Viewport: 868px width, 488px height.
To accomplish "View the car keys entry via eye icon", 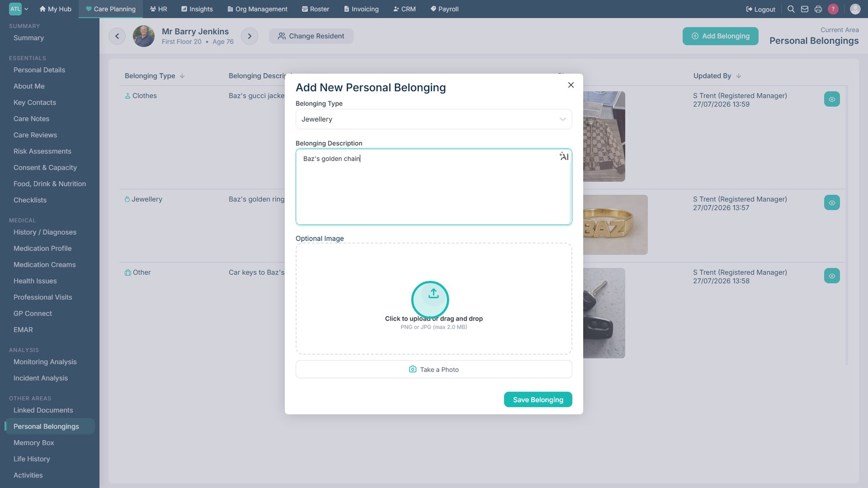I will click(x=832, y=276).
